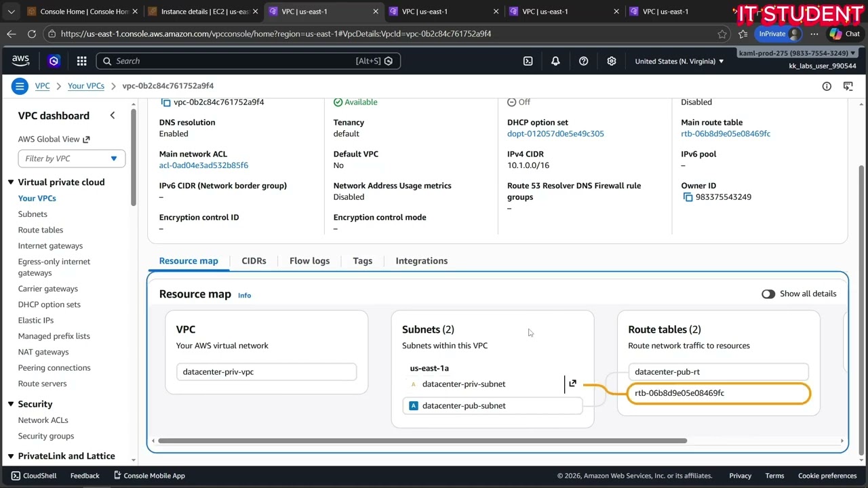Viewport: 868px width, 488px height.
Task: Open the tutorials panel icon
Action: pos(848,86)
